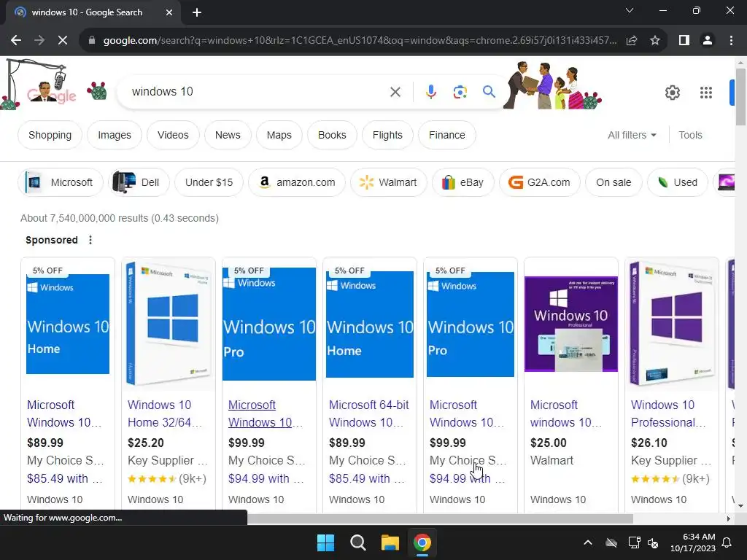Screen dimensions: 747x560
Task: Open purple Walmart Windows 10 Professional image
Action: click(570, 324)
